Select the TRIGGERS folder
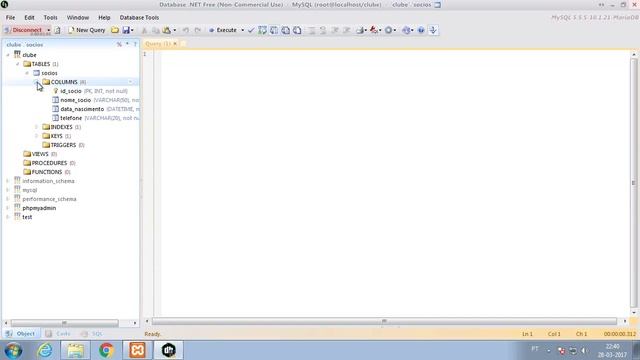Screen dimensions: 640x360 point(63,145)
